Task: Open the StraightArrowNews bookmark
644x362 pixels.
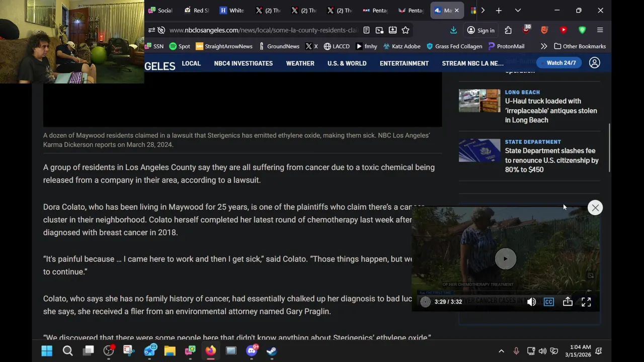Action: pos(224,46)
